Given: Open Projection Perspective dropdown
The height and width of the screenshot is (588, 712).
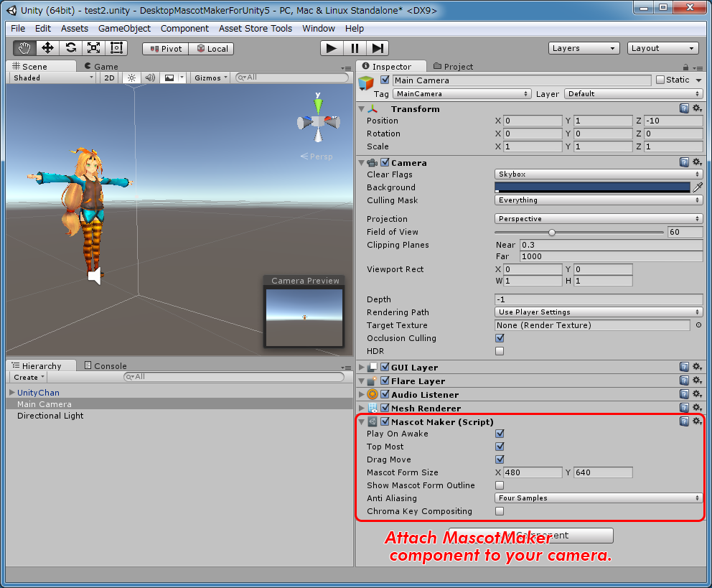Looking at the screenshot, I should tap(599, 218).
